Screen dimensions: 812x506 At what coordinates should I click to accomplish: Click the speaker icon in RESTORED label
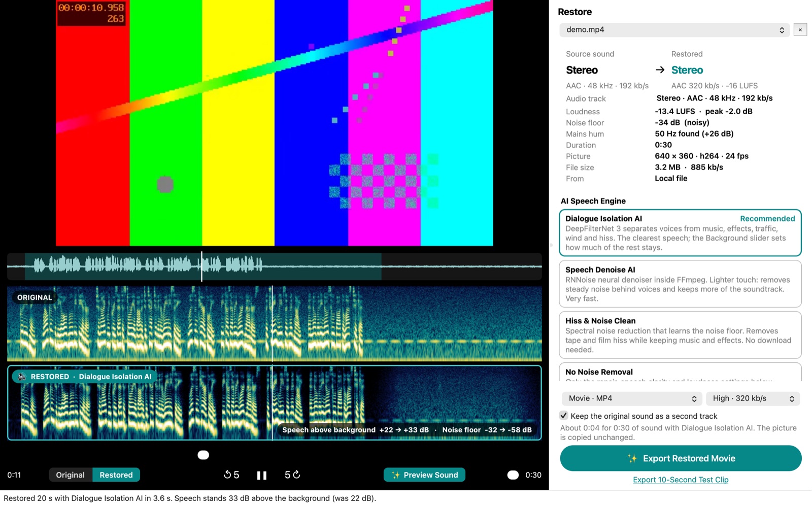tap(21, 377)
